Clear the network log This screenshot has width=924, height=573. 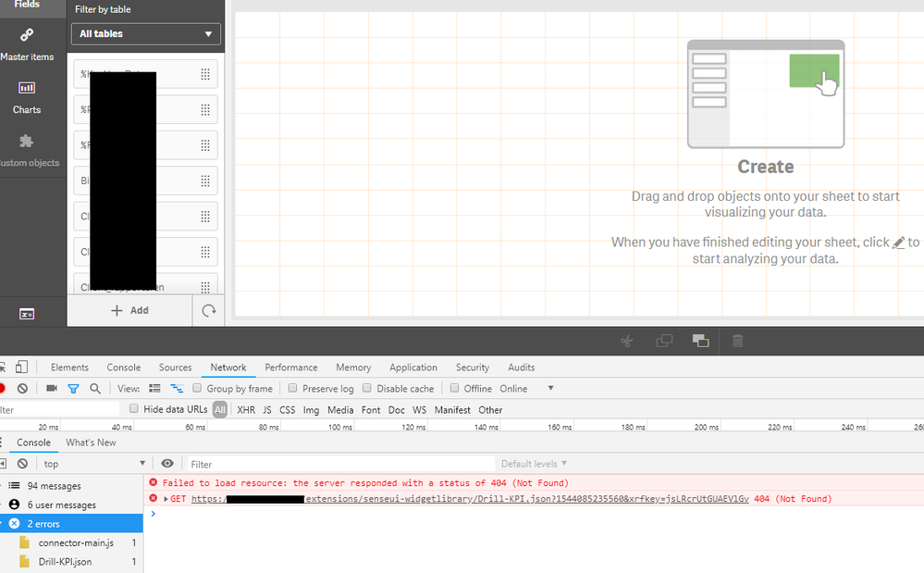(x=22, y=389)
